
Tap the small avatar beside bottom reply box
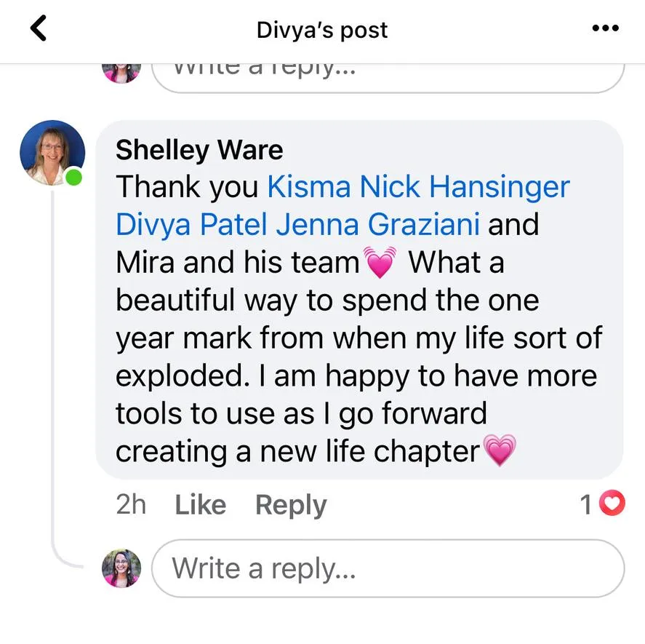(121, 568)
